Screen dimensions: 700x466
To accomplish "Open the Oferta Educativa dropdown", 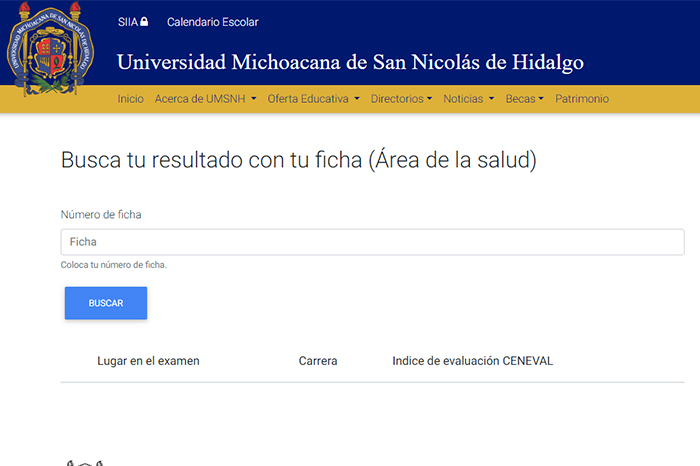I will tap(313, 99).
